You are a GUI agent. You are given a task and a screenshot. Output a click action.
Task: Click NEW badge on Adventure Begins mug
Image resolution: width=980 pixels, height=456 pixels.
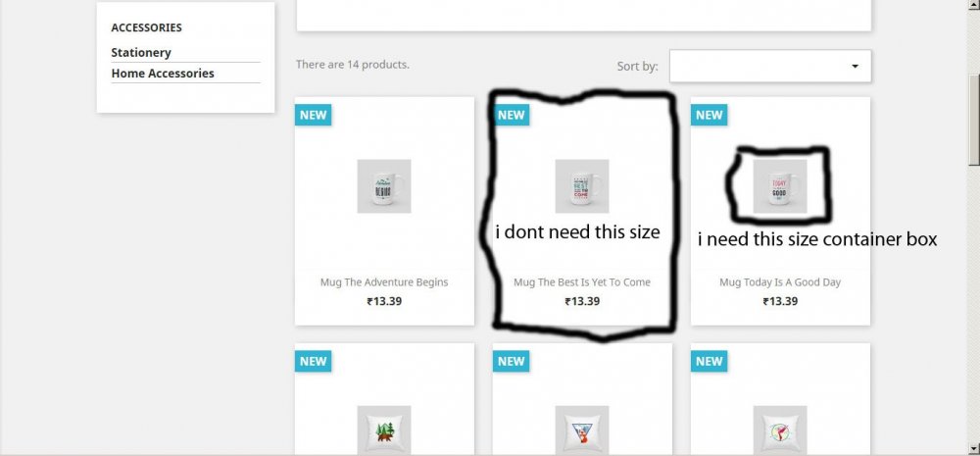(x=314, y=115)
